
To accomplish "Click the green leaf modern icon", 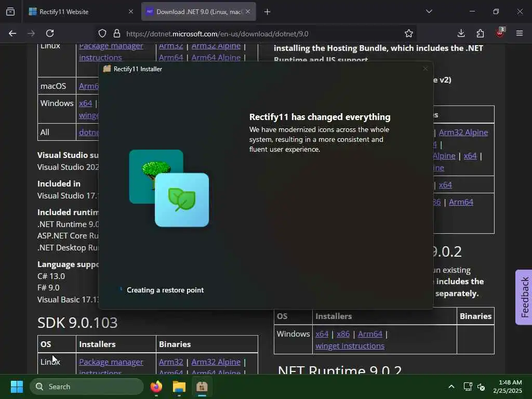I will 182,200.
